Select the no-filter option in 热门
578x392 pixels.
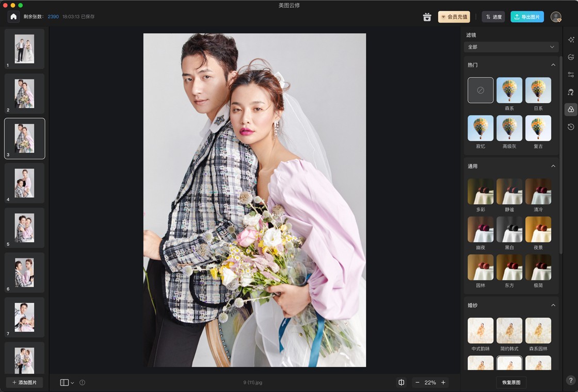tap(480, 90)
